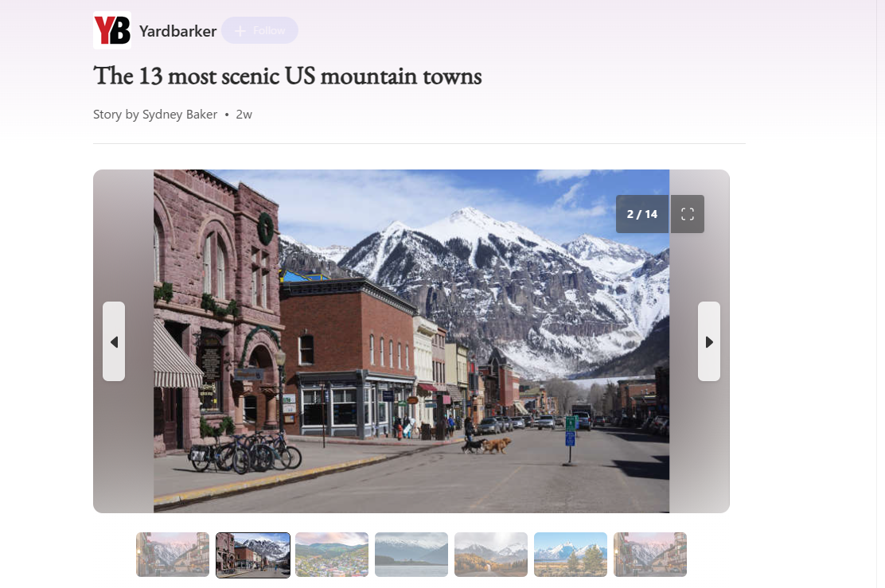The height and width of the screenshot is (588, 885).
Task: Click the 2 / 14 slide counter
Action: point(641,213)
